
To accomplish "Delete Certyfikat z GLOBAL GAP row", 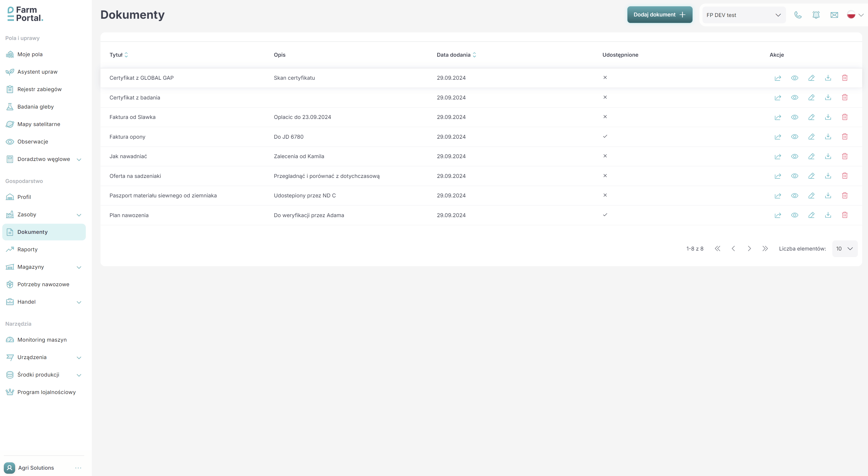I will click(x=845, y=78).
